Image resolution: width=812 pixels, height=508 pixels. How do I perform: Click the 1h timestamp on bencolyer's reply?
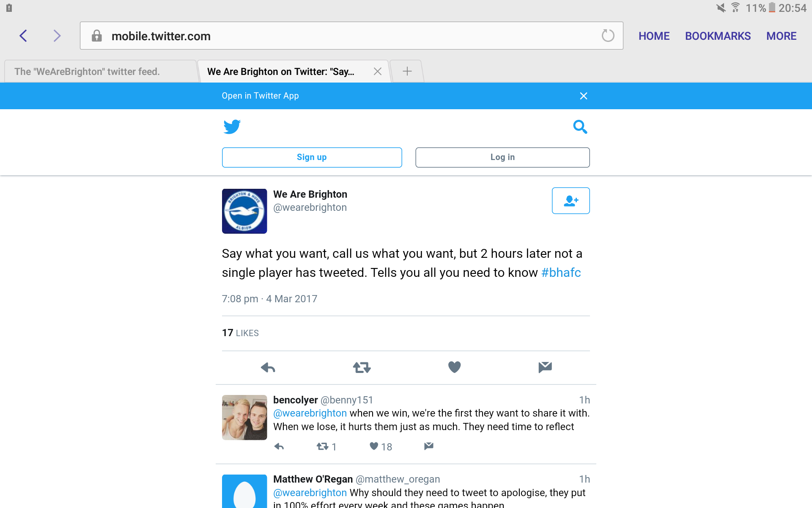click(584, 400)
